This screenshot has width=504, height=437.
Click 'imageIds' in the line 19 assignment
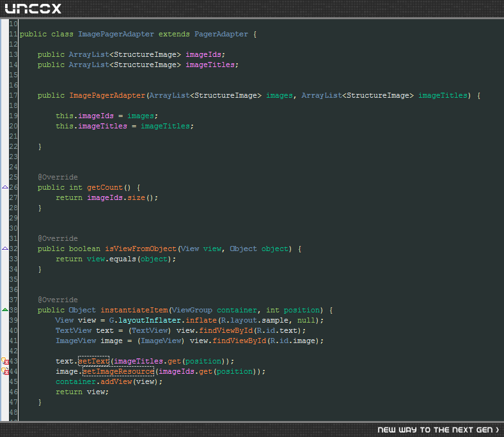pos(96,116)
